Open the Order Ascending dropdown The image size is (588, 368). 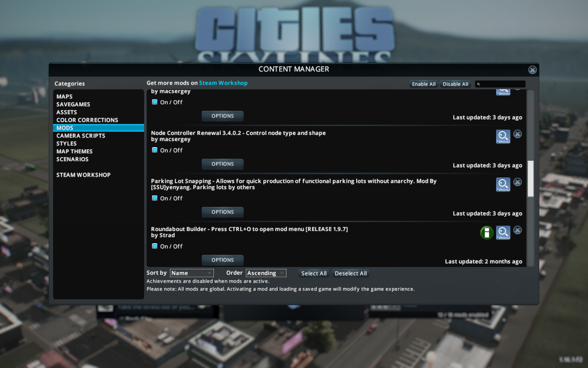[266, 273]
